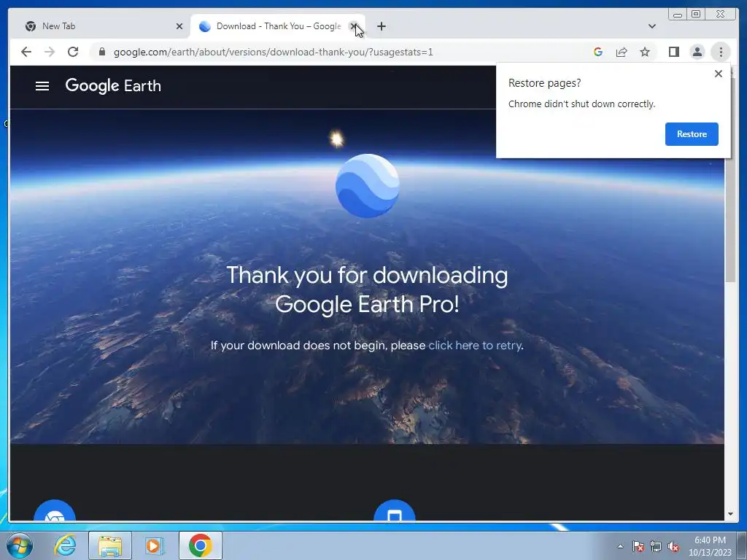Share this page using the share icon
Viewport: 747px width, 560px height.
[x=622, y=52]
